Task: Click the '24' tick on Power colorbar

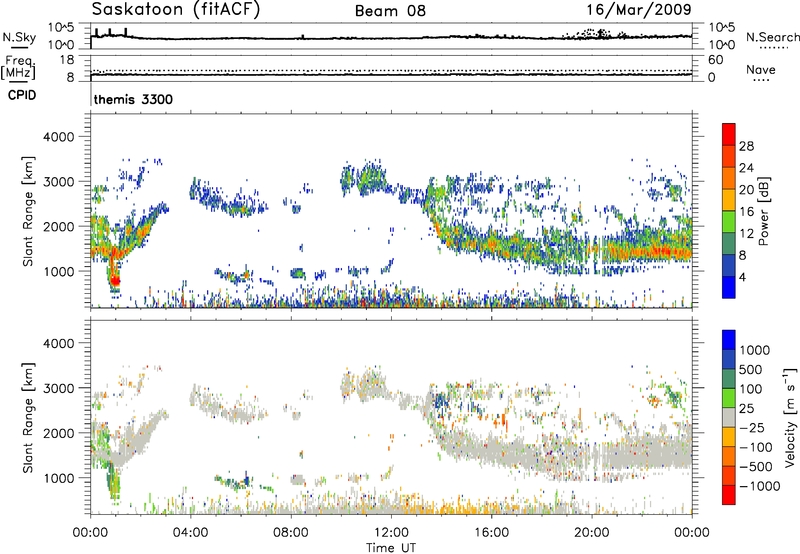Action: [746, 168]
